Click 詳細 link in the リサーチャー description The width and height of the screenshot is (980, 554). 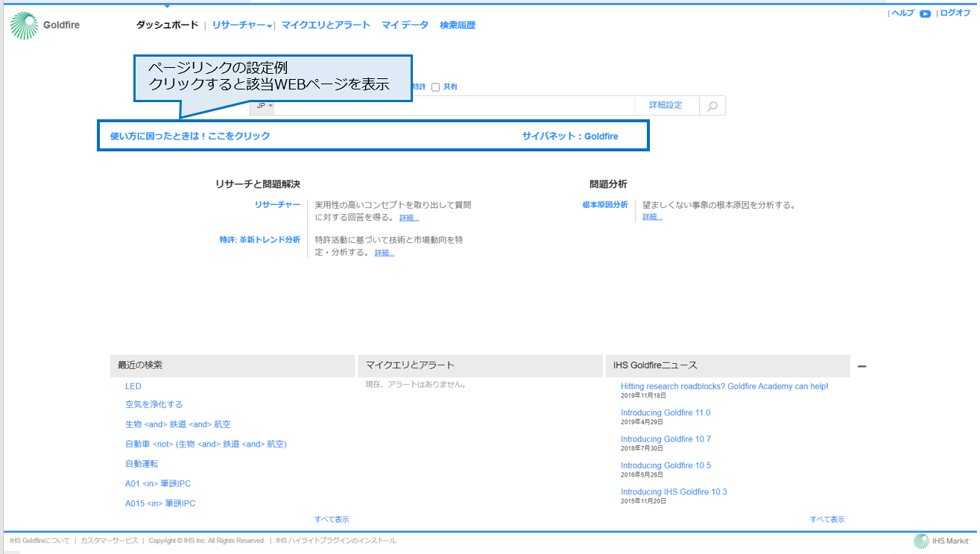tap(409, 218)
